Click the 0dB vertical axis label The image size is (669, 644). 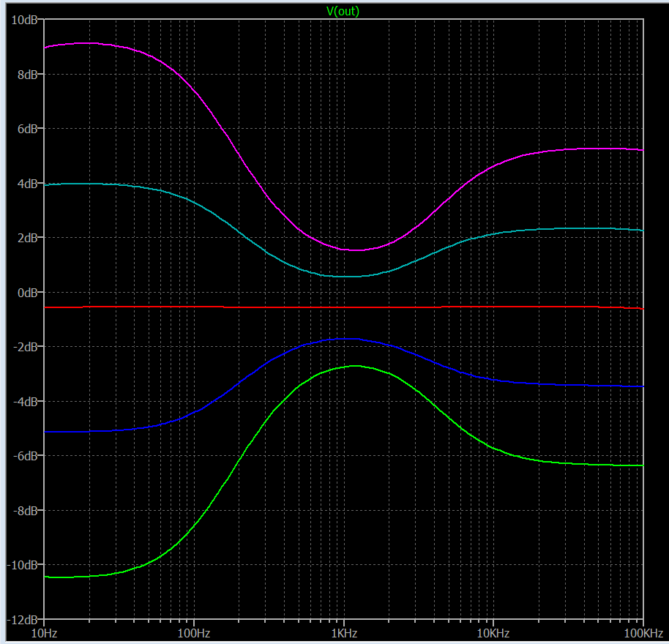(28, 293)
